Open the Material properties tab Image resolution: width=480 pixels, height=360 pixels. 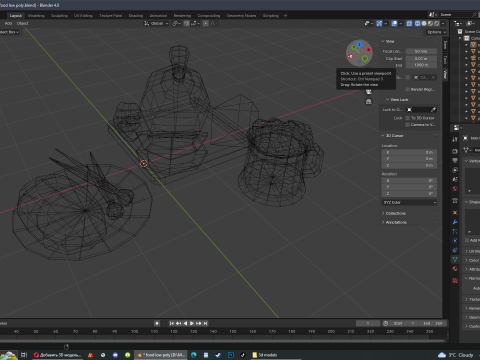click(455, 269)
